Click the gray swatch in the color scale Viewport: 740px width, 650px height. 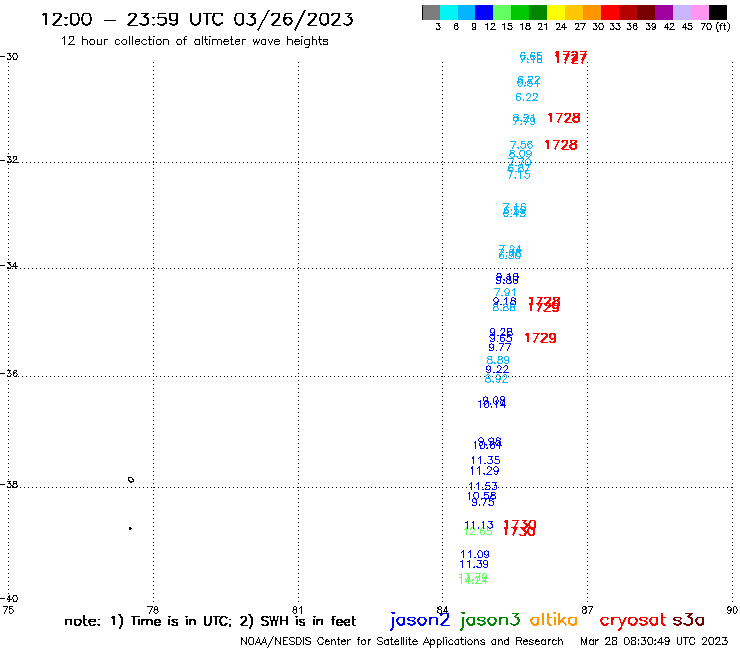[431, 12]
